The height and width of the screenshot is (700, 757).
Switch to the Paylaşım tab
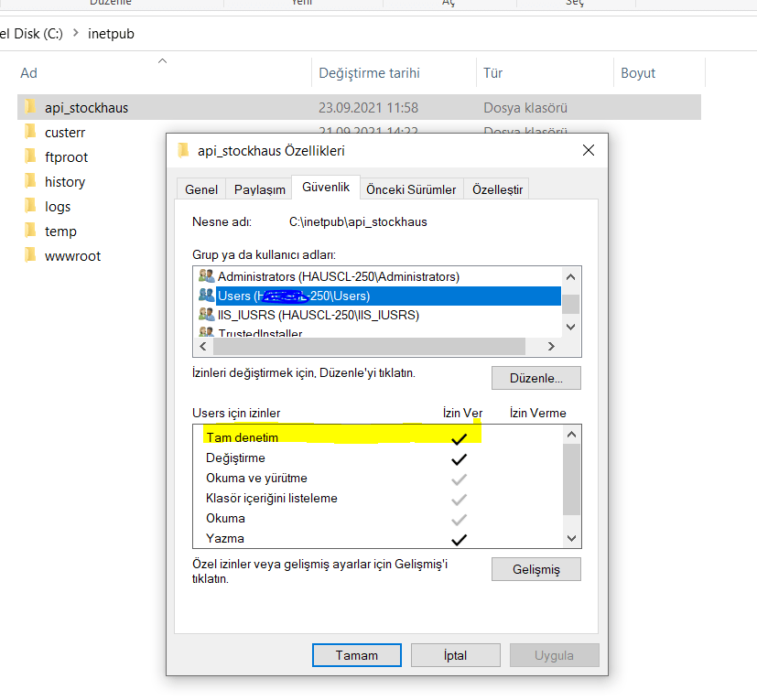pos(259,189)
